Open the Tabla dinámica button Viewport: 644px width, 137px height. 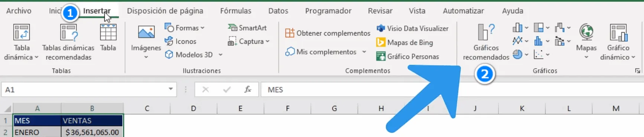21,42
